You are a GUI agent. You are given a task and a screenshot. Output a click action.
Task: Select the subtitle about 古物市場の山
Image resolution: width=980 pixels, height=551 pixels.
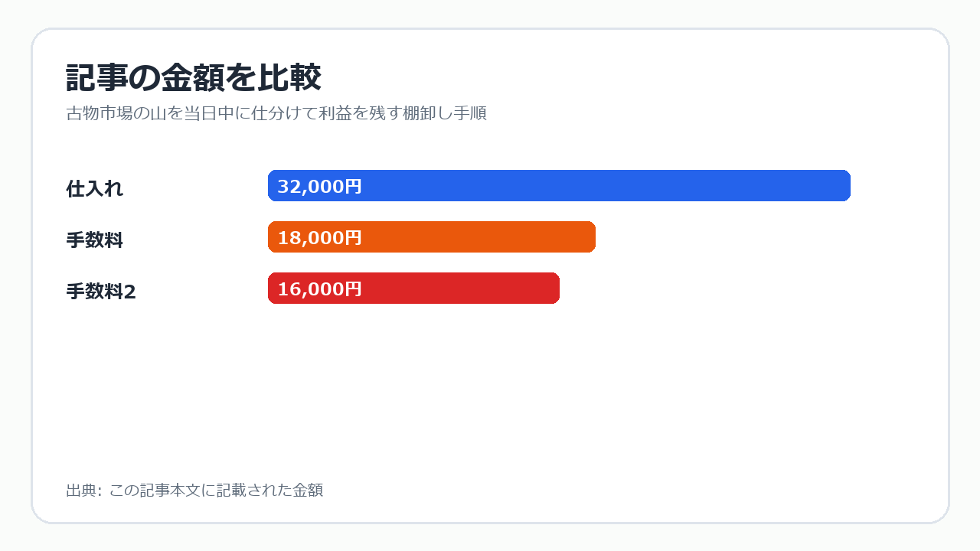tap(276, 113)
